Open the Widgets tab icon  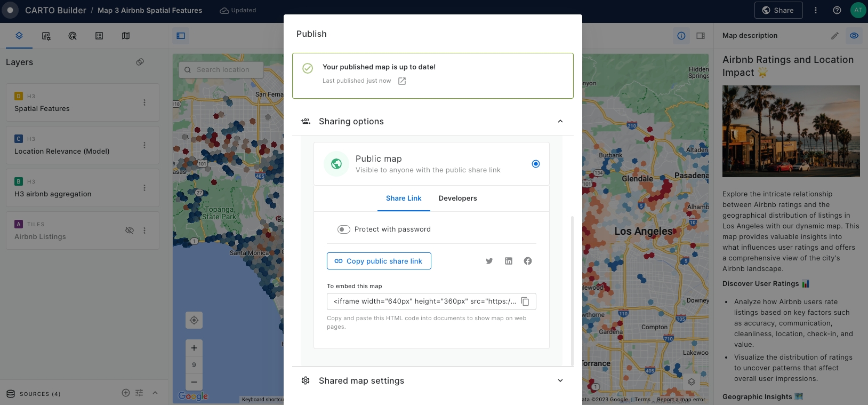pyautogui.click(x=46, y=36)
